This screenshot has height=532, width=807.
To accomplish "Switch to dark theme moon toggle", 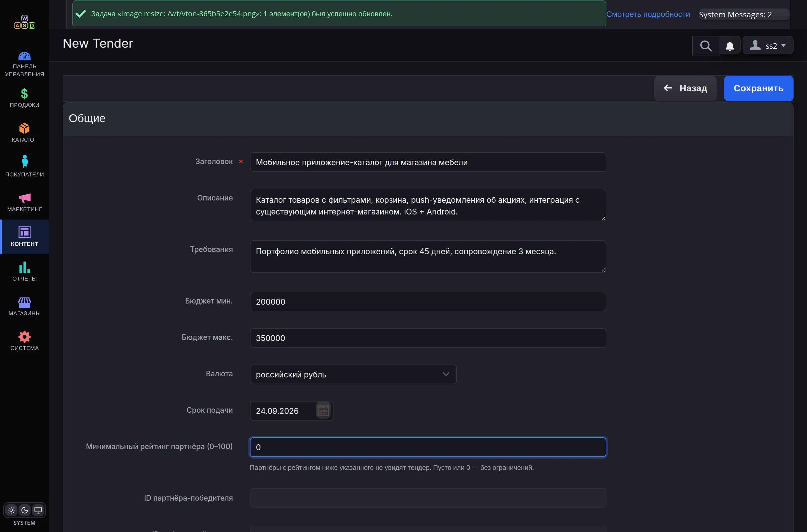I will (24, 510).
